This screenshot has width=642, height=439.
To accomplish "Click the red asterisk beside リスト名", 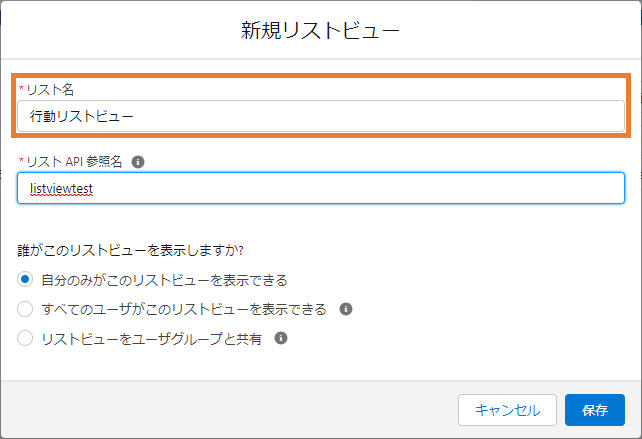I will (21, 88).
